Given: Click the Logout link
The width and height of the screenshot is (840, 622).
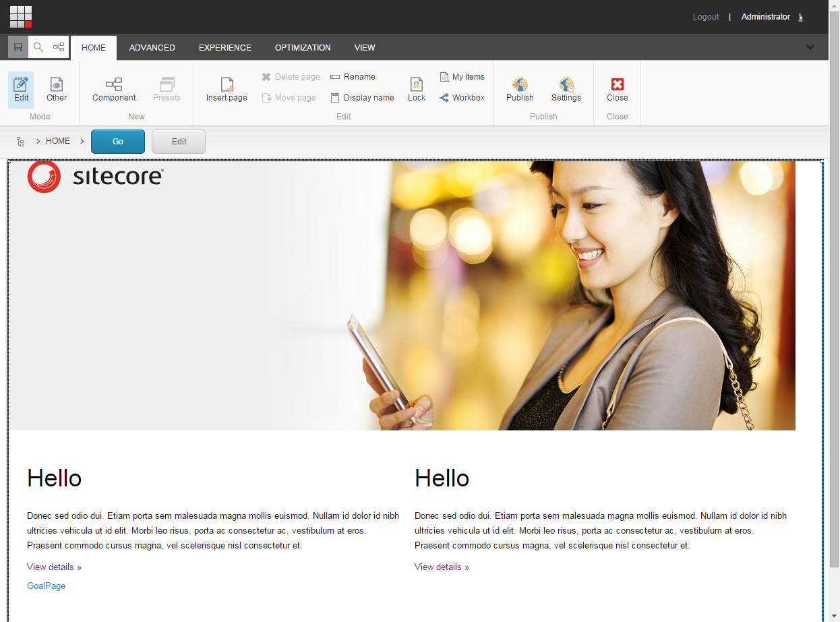Looking at the screenshot, I should point(706,17).
